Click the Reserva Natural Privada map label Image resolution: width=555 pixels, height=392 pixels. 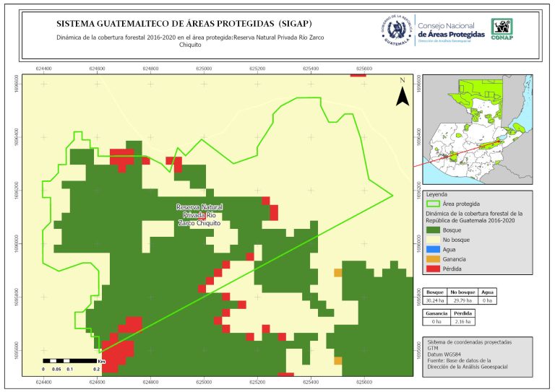click(199, 215)
